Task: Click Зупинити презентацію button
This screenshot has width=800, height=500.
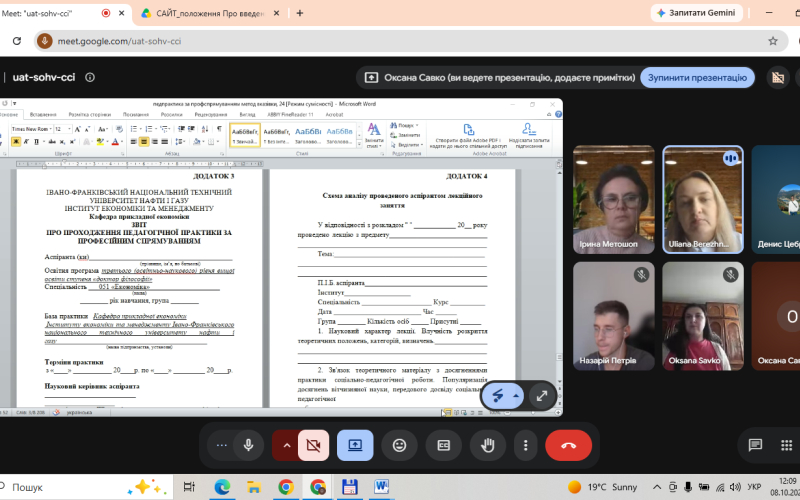Action: coord(697,78)
